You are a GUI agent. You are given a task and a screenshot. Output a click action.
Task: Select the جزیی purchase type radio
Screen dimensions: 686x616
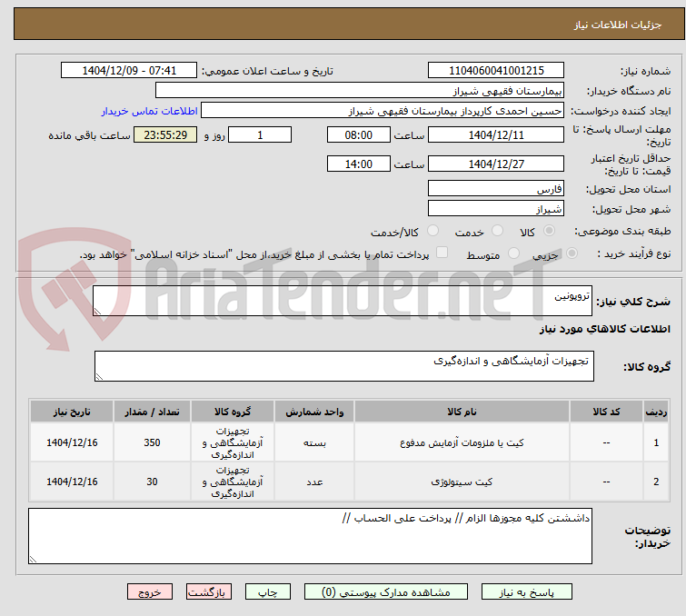[572, 253]
